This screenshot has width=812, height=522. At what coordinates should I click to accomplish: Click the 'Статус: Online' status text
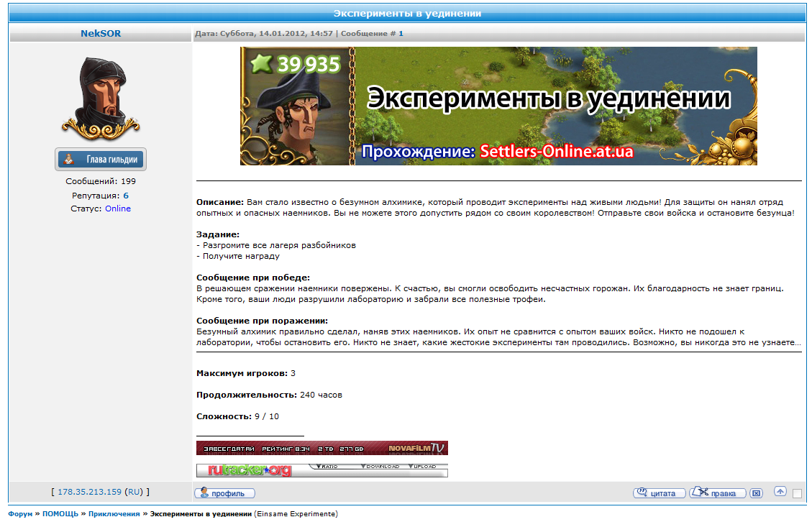pos(101,209)
